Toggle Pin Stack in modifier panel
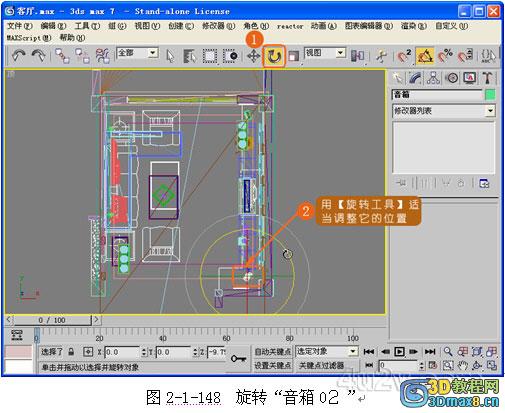The width and height of the screenshot is (505, 413). (x=401, y=183)
